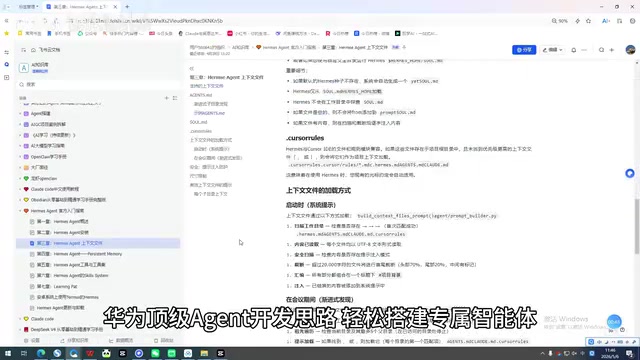Screen dimensions: 640x360
Task: Jump to AGENTS.md in the outline
Action: coord(201,95)
